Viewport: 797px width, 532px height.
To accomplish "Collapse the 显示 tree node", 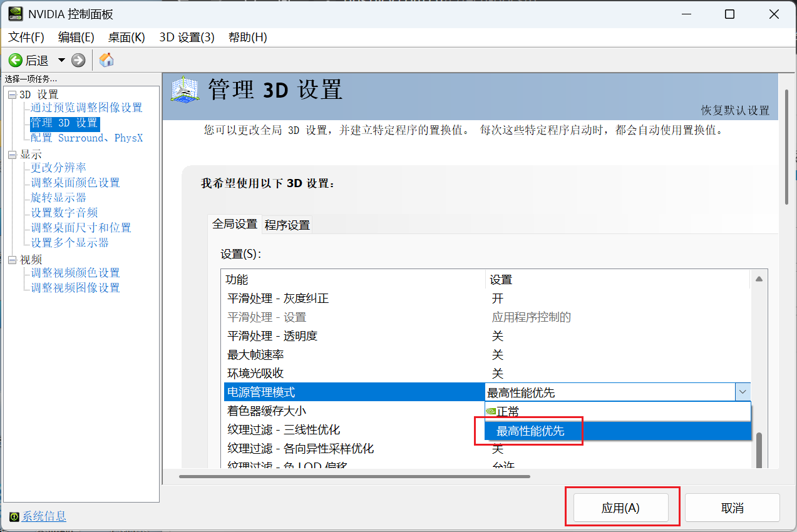I will click(11, 155).
